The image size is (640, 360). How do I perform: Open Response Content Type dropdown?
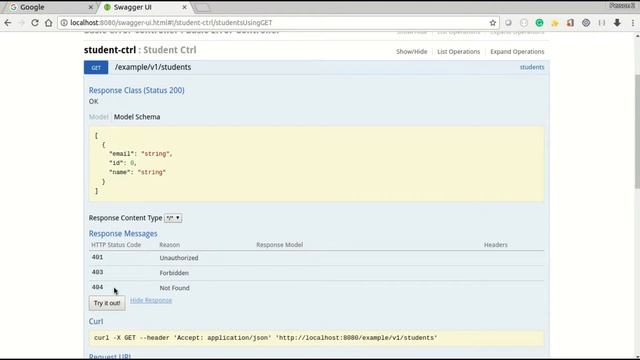[x=173, y=218]
